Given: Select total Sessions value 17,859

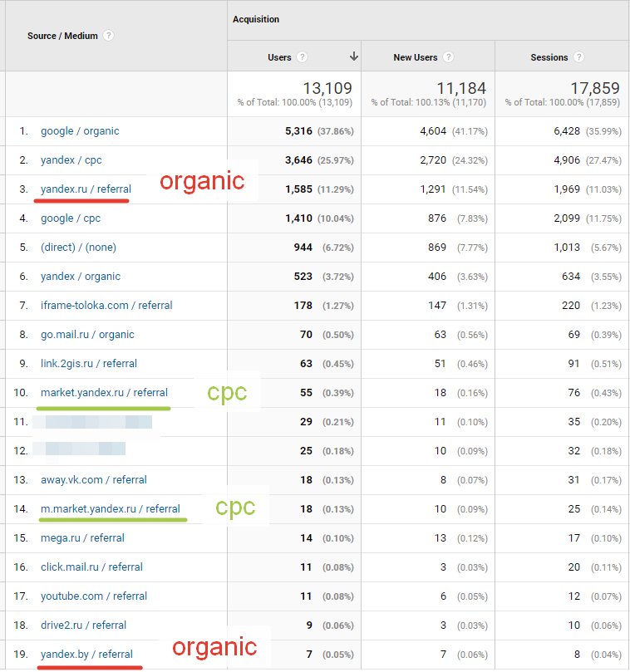Looking at the screenshot, I should click(x=595, y=88).
